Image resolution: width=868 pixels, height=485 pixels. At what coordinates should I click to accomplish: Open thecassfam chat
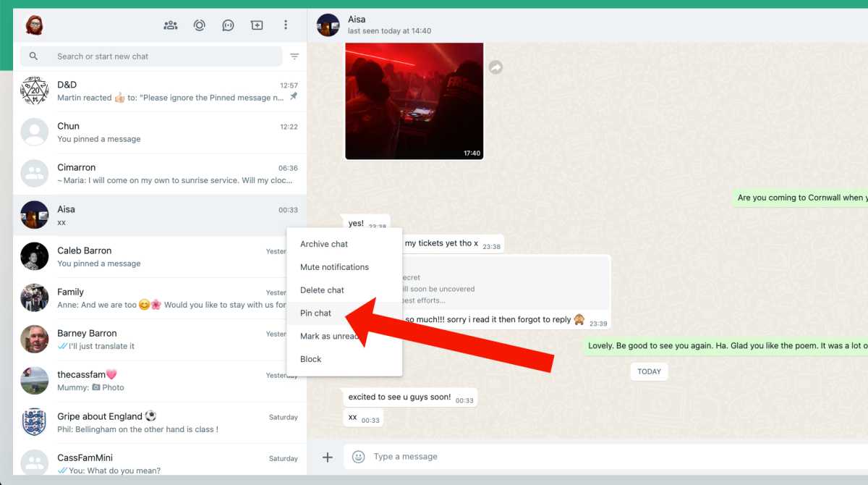tap(160, 381)
